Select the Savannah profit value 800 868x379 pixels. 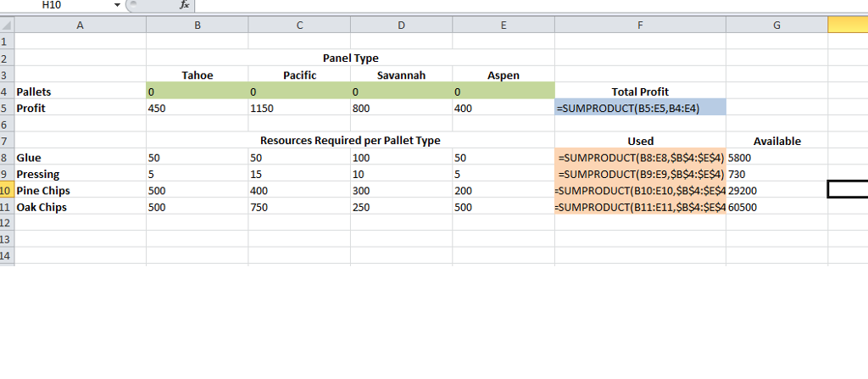coord(401,108)
